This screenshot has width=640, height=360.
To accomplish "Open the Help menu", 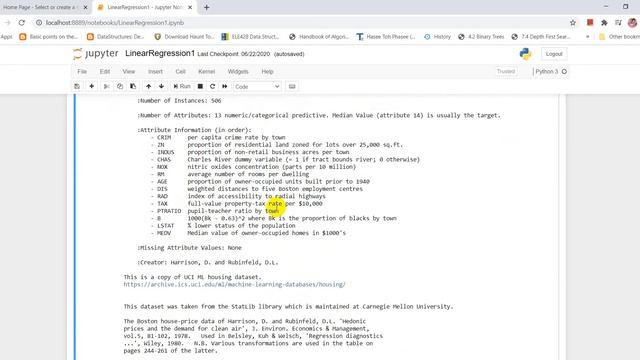I will pyautogui.click(x=267, y=71).
